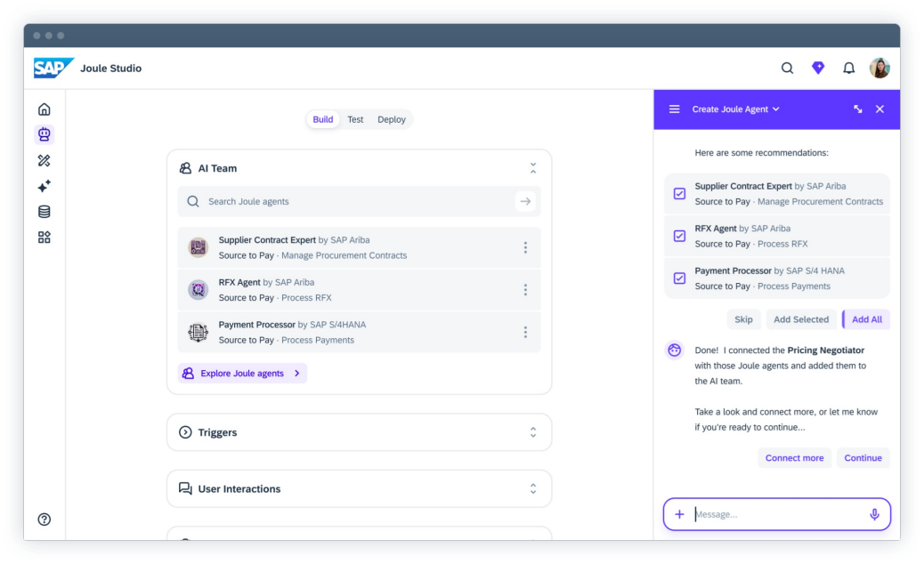Expand the User Interactions section
The width and height of the screenshot is (924, 564).
532,489
